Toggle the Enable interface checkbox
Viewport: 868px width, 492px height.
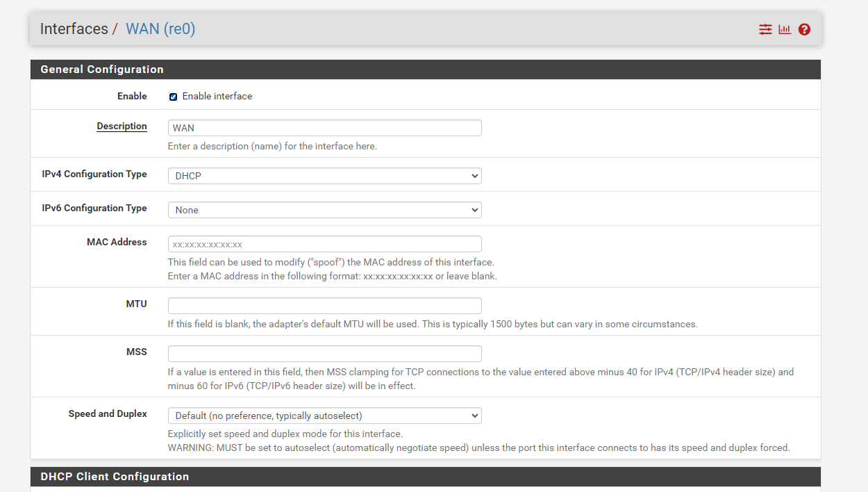173,97
